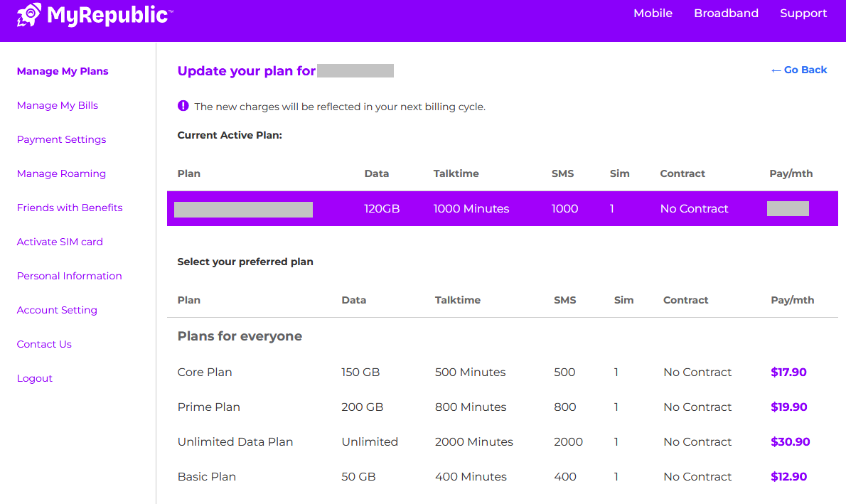Pick the Basic Plan at $12.90
This screenshot has height=504, width=846.
[788, 476]
